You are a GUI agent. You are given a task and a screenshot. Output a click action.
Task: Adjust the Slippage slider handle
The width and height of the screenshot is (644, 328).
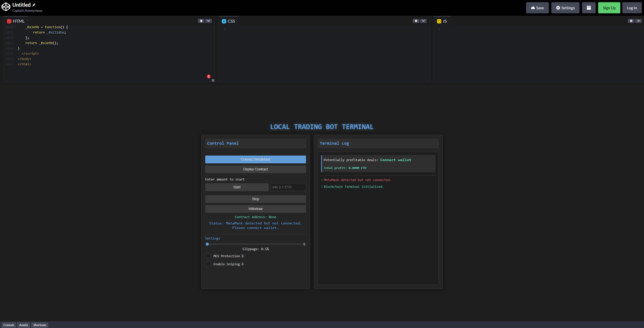coord(207,244)
